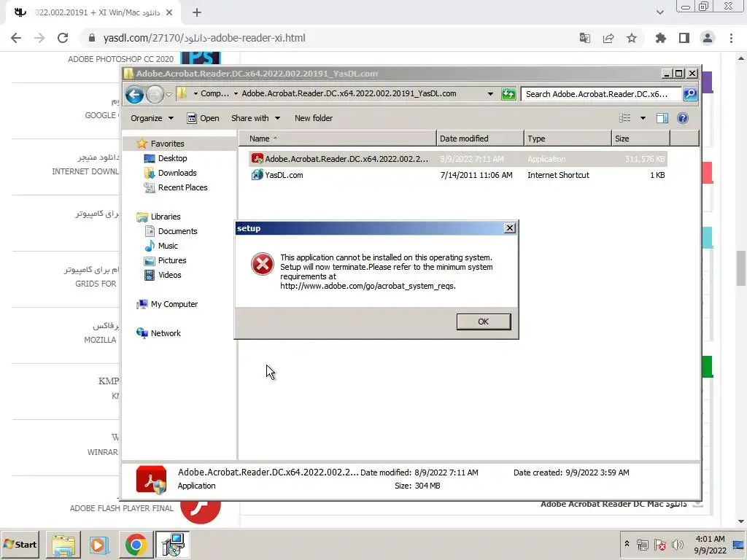Click the Start button
The image size is (747, 560).
pos(20,544)
